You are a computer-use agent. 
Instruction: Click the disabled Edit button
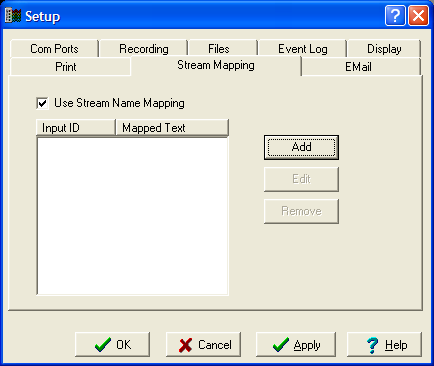[301, 179]
